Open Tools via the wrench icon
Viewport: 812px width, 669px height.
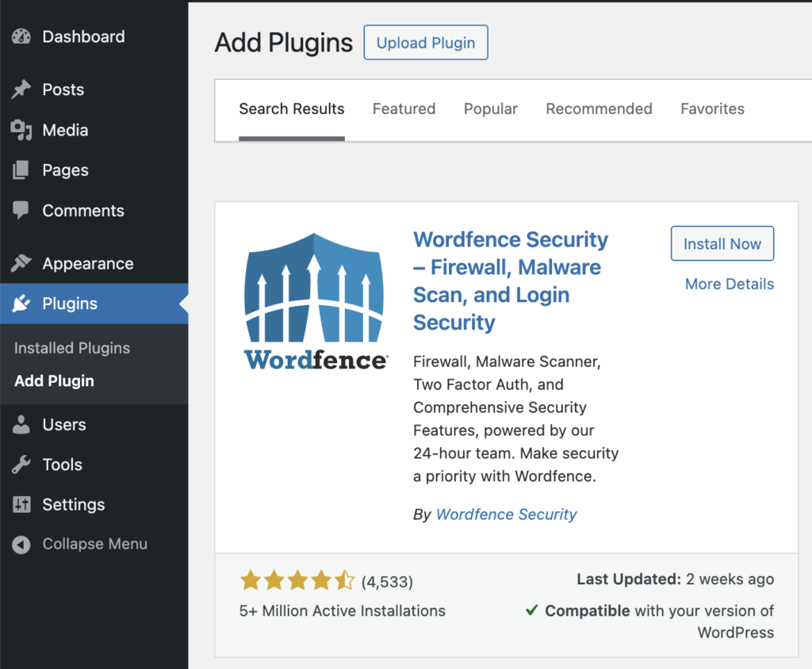coord(19,464)
